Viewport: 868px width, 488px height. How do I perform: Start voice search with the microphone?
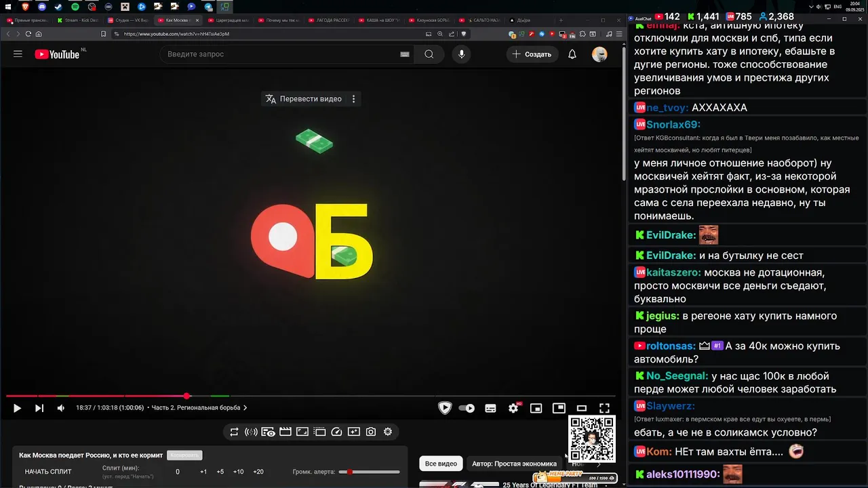point(462,54)
